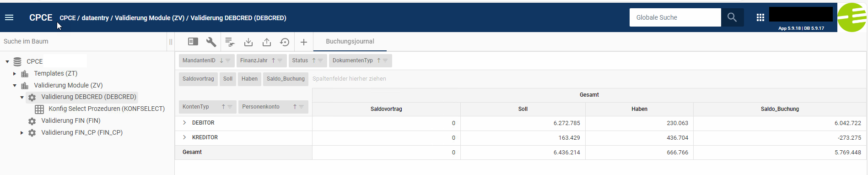
Task: Open Validierung FIN (FIN) tree item
Action: point(71,120)
